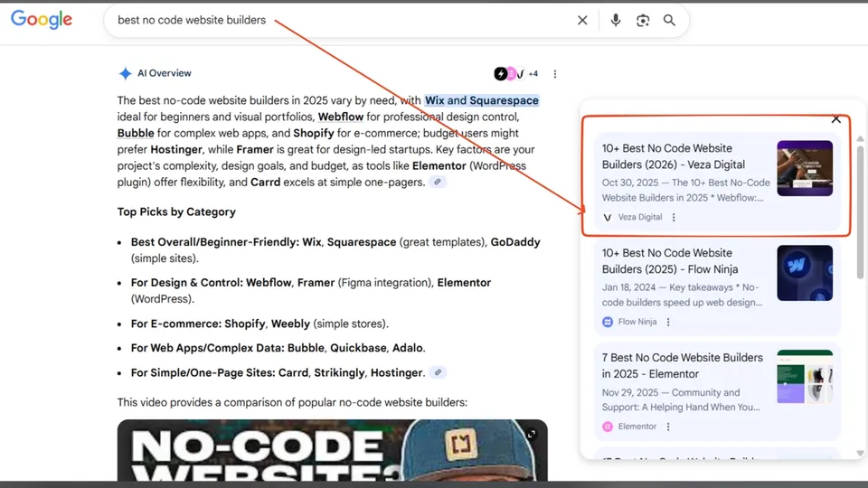Click the Top Picks by Category heading
Screen dimensions: 868x488
pyautogui.click(x=176, y=211)
